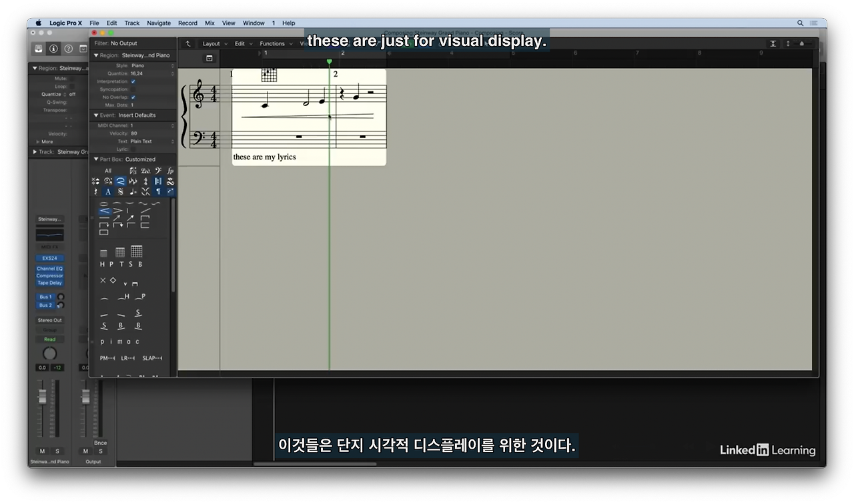Select the pedal marks part box group

[145, 171]
